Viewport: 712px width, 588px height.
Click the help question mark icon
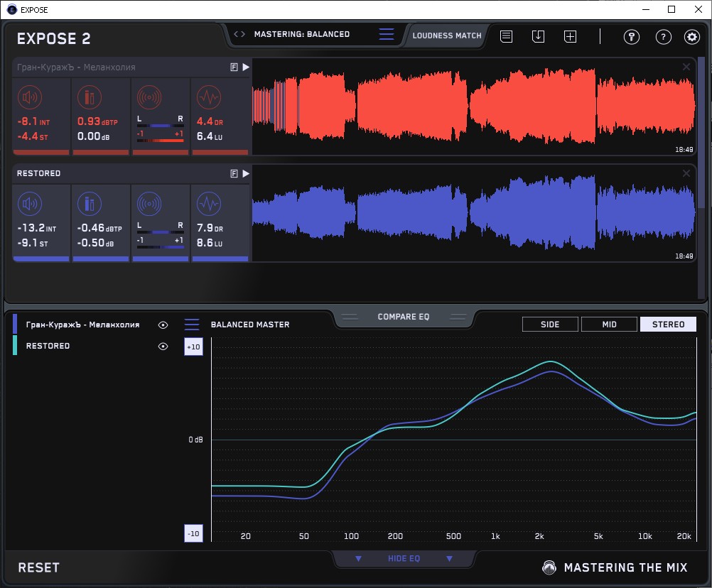point(663,37)
